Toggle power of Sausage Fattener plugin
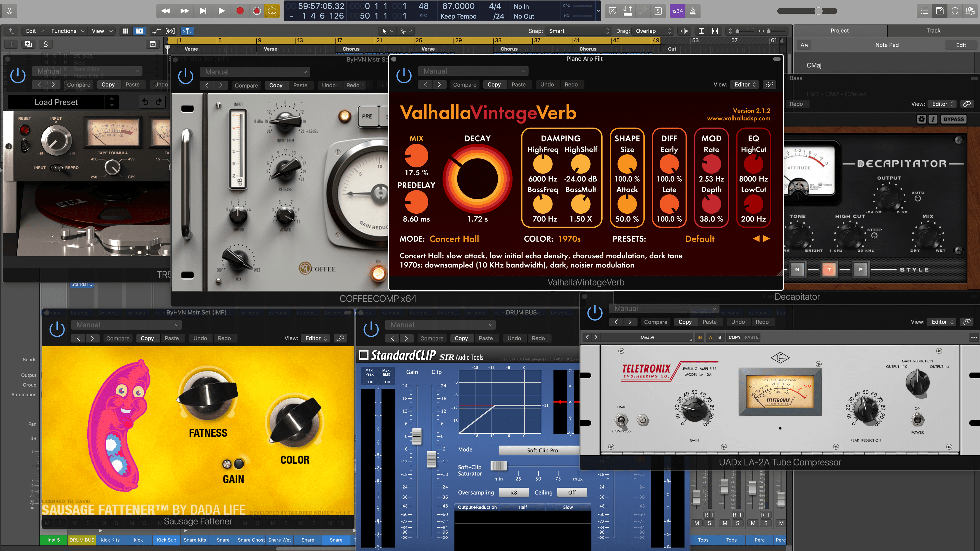 coord(57,329)
